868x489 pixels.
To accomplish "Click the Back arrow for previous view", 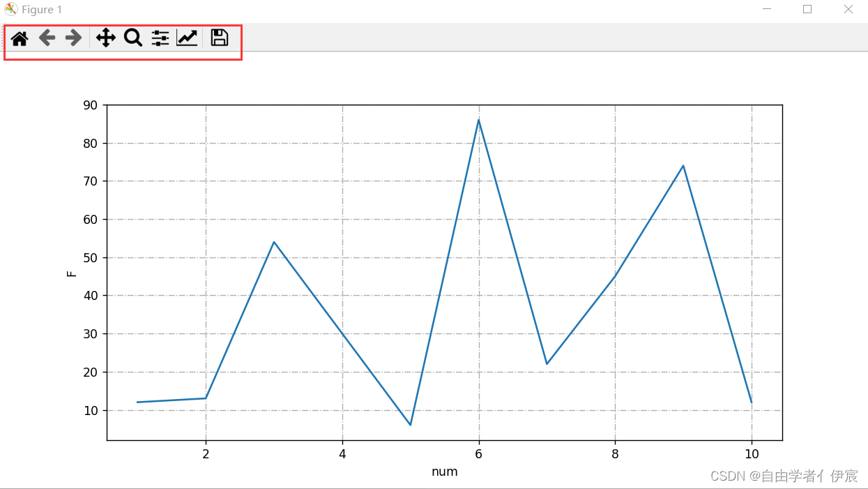I will coord(46,38).
